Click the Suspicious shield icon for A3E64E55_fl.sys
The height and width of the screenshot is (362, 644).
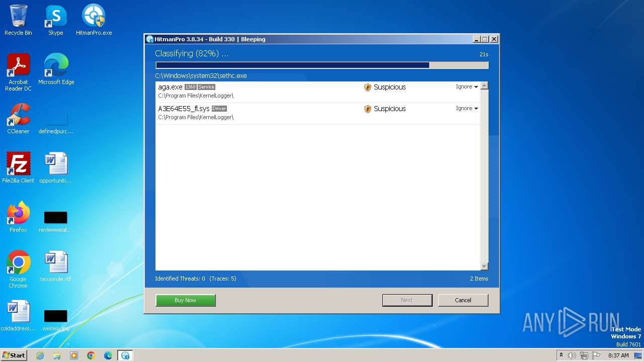coord(367,109)
